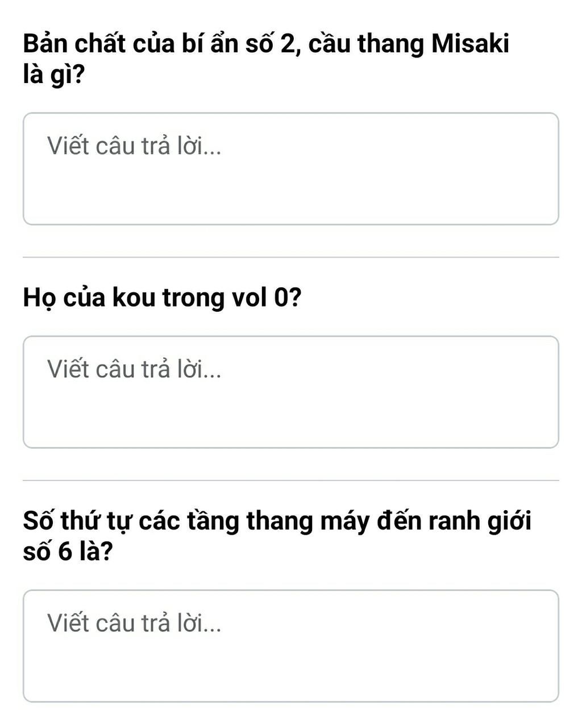582x728 pixels.
Task: Click the word "Misaki" in the first question
Action: [470, 44]
